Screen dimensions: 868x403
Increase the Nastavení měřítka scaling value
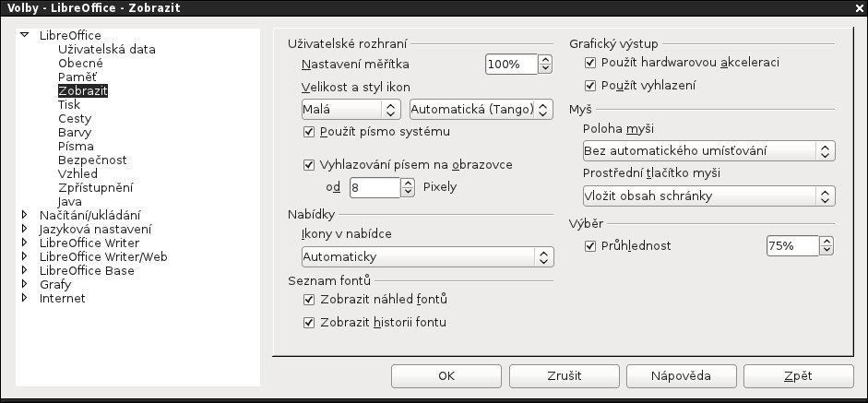tap(545, 59)
